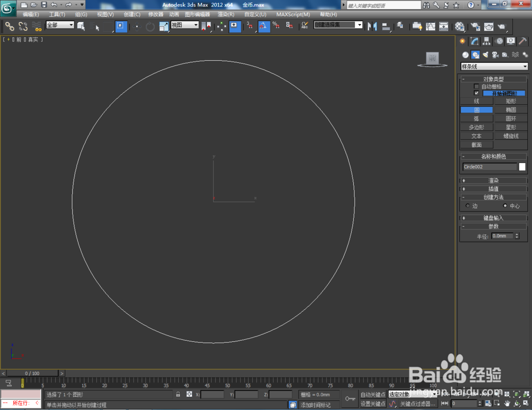Uncheck the 开始新图形 checkbox
This screenshot has width=532, height=410.
point(476,92)
